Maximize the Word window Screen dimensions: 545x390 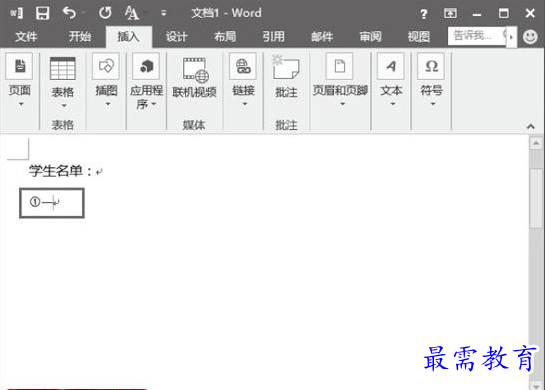pyautogui.click(x=504, y=13)
